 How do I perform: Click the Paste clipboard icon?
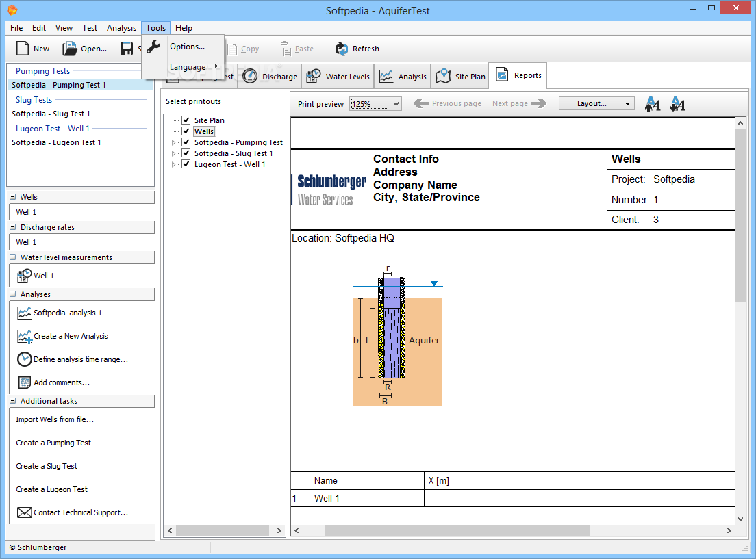pos(286,48)
